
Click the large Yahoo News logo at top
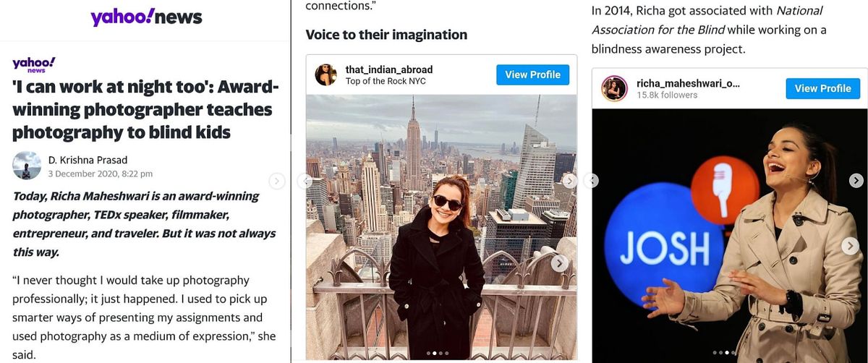click(x=146, y=17)
